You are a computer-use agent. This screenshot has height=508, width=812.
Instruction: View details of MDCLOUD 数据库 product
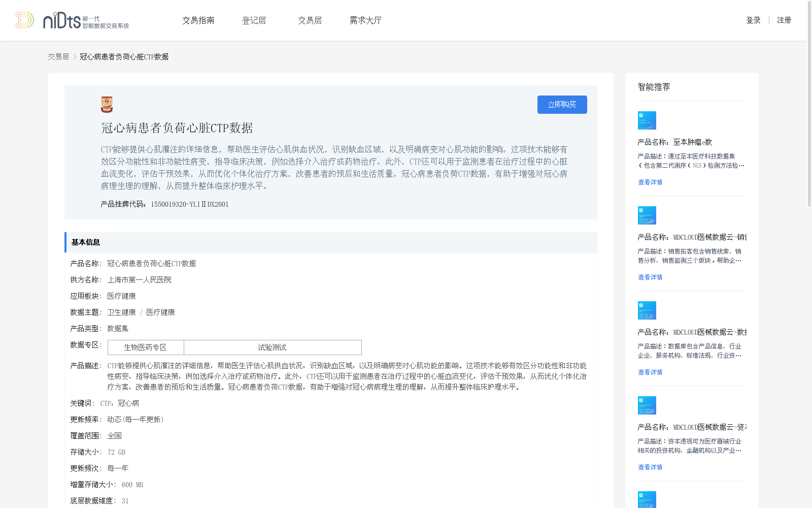click(x=650, y=372)
